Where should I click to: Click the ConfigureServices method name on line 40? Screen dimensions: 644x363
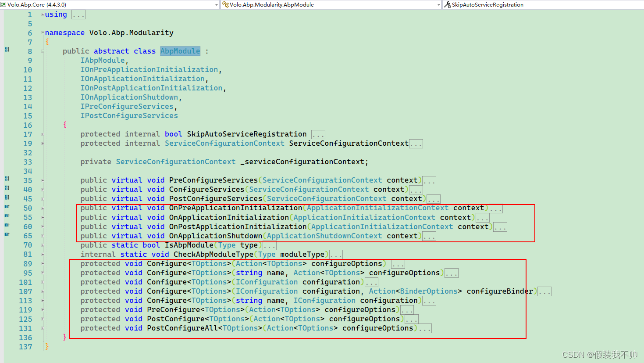(207, 189)
